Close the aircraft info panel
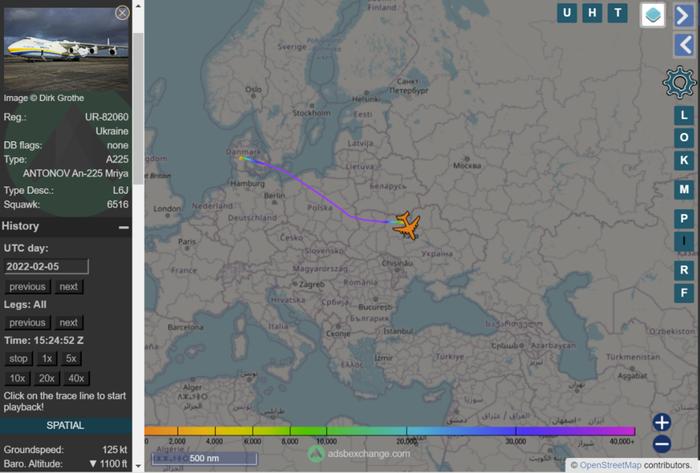700x473 pixels. pyautogui.click(x=122, y=13)
